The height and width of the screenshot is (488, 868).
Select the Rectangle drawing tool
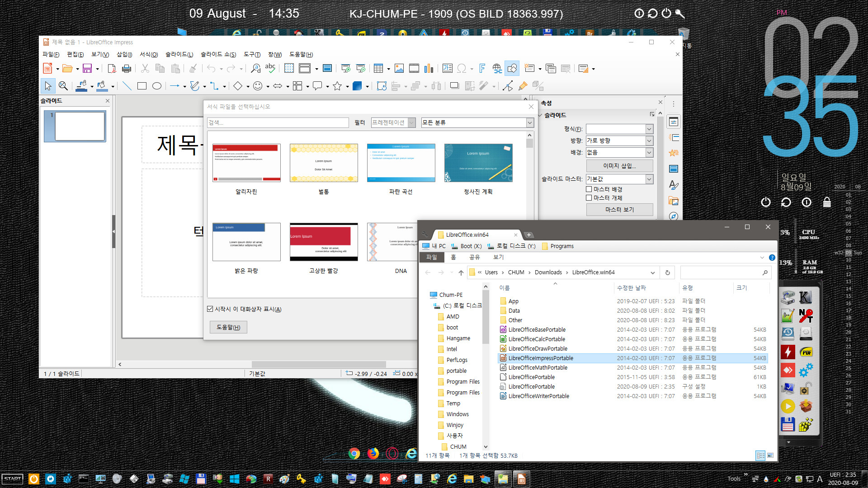point(142,86)
